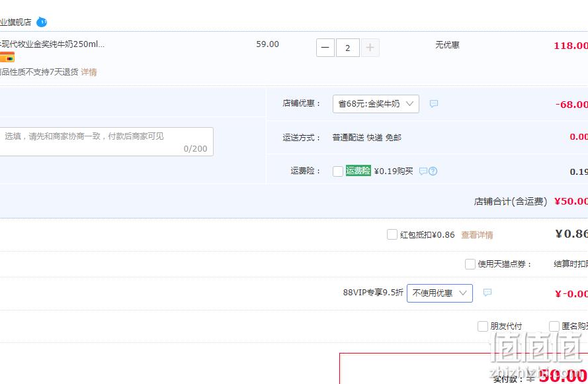
Task: Click the green 运费险 badge
Action: [358, 170]
